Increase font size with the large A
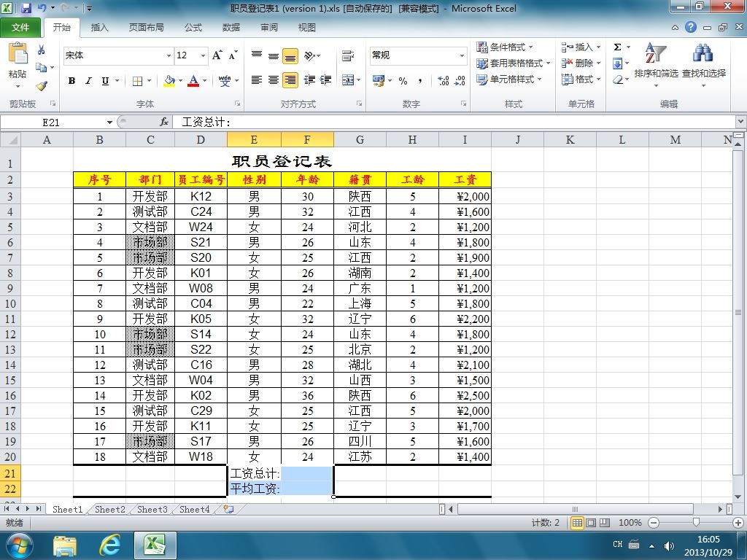This screenshot has width=747, height=560. tap(217, 55)
